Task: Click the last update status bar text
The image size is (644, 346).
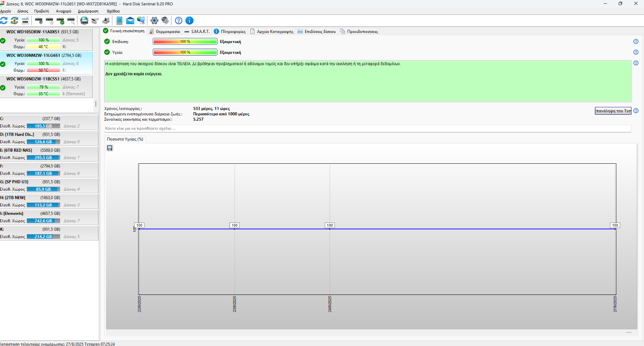Action: [x=58, y=344]
